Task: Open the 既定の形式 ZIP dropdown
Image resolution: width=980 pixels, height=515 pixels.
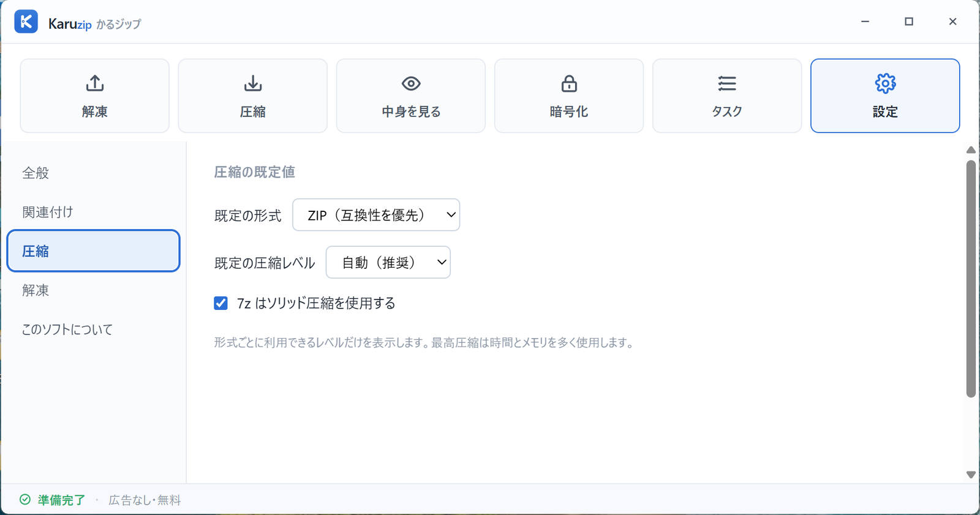Action: tap(376, 215)
